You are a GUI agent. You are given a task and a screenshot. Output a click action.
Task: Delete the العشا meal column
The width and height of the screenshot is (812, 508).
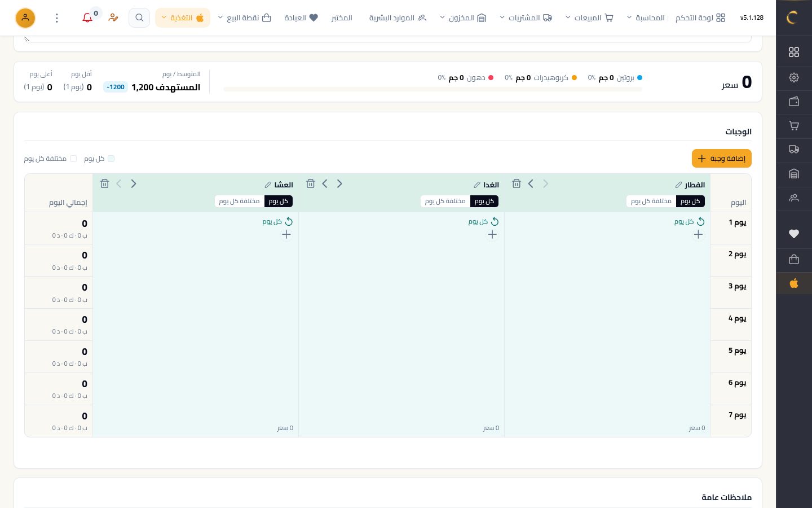pos(104,183)
